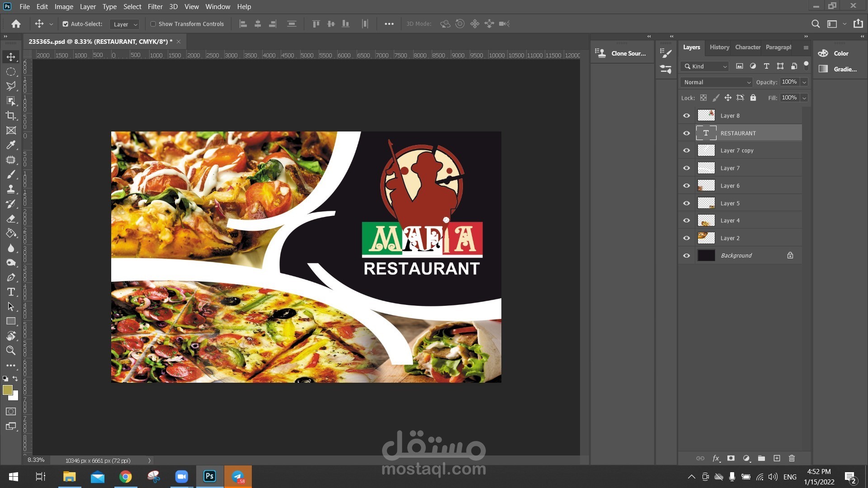The image size is (868, 488).
Task: Expand the Opacity slider dropdown arrow
Action: (804, 82)
